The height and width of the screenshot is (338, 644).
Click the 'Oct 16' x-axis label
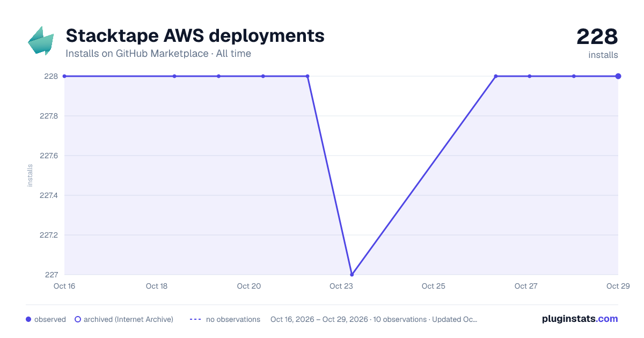[64, 286]
